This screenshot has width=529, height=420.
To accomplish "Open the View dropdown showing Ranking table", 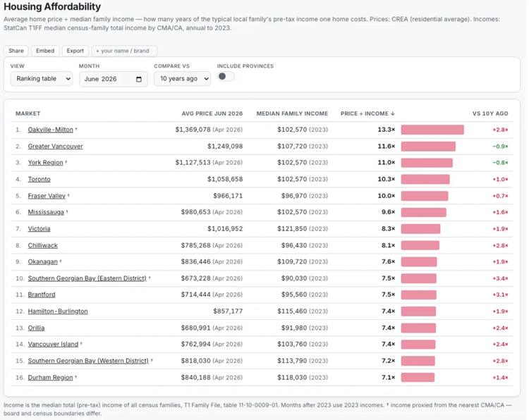I will click(42, 79).
